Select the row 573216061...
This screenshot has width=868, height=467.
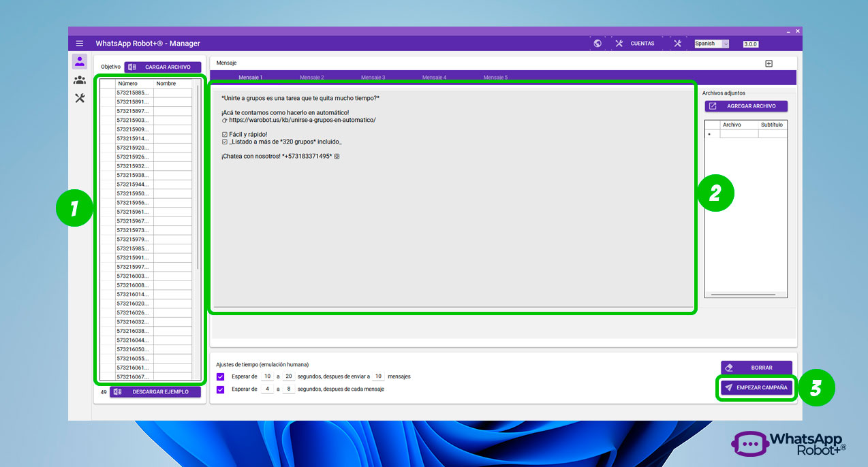coord(146,368)
